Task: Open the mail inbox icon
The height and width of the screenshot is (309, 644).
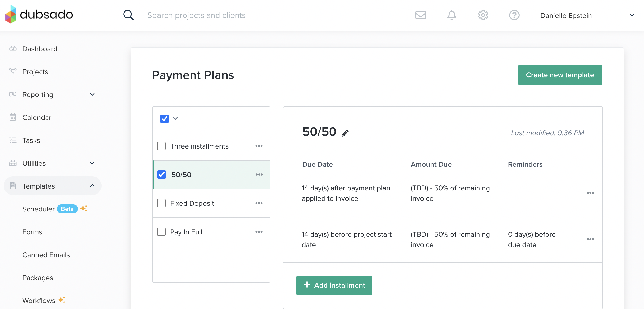Action: click(x=420, y=15)
